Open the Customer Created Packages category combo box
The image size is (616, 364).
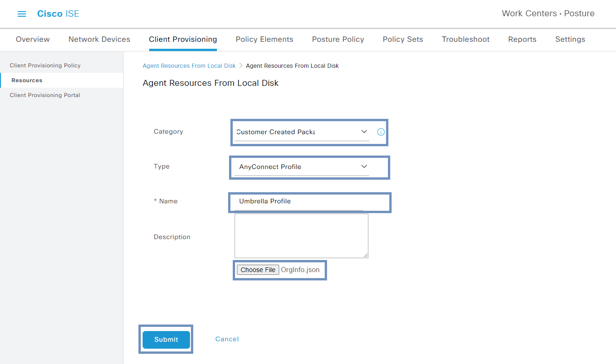pyautogui.click(x=302, y=132)
